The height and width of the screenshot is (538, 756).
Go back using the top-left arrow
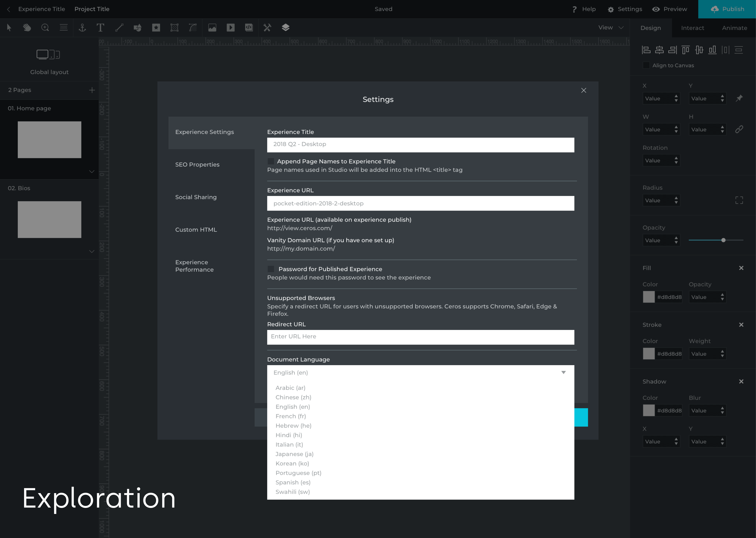(x=9, y=9)
